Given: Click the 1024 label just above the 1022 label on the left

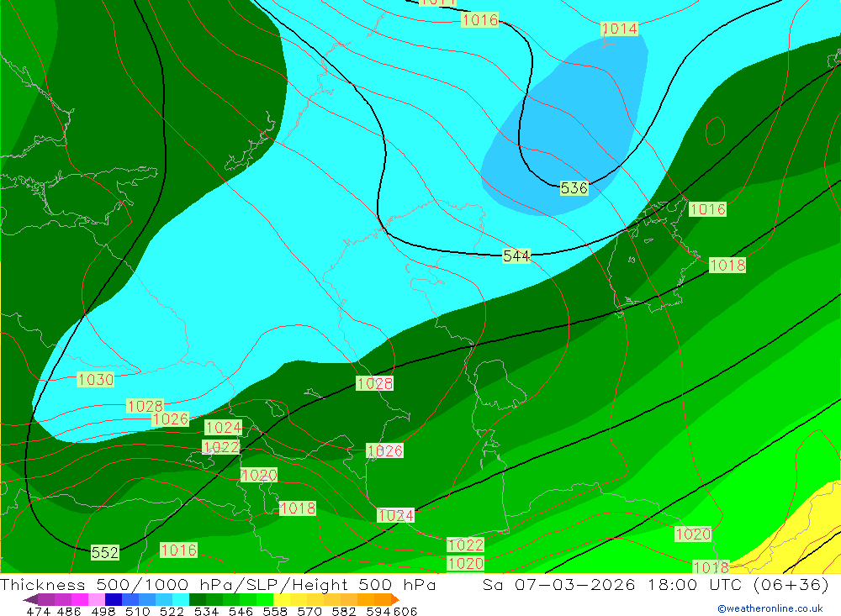Looking at the screenshot, I should [223, 427].
